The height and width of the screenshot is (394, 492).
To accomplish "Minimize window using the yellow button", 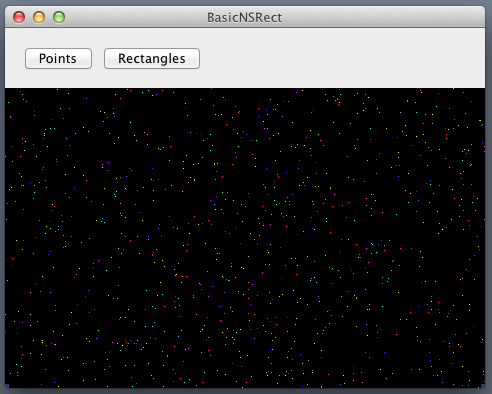I will (39, 17).
